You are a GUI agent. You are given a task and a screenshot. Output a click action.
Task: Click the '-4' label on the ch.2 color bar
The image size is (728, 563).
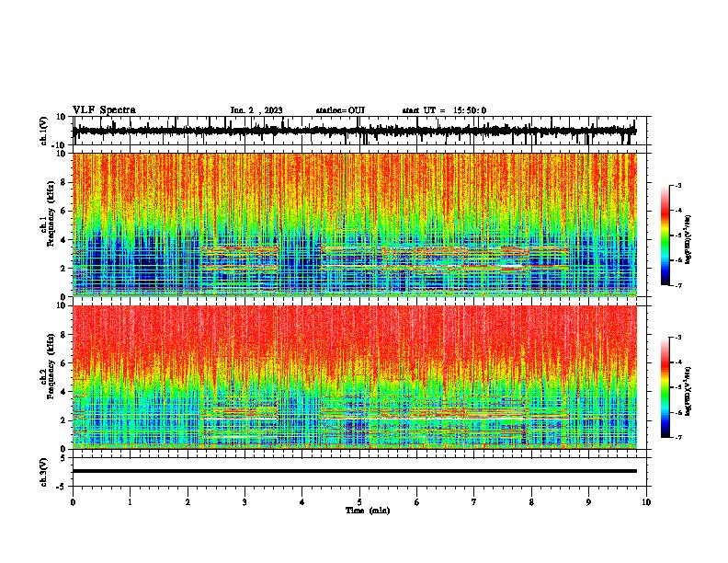coord(677,362)
